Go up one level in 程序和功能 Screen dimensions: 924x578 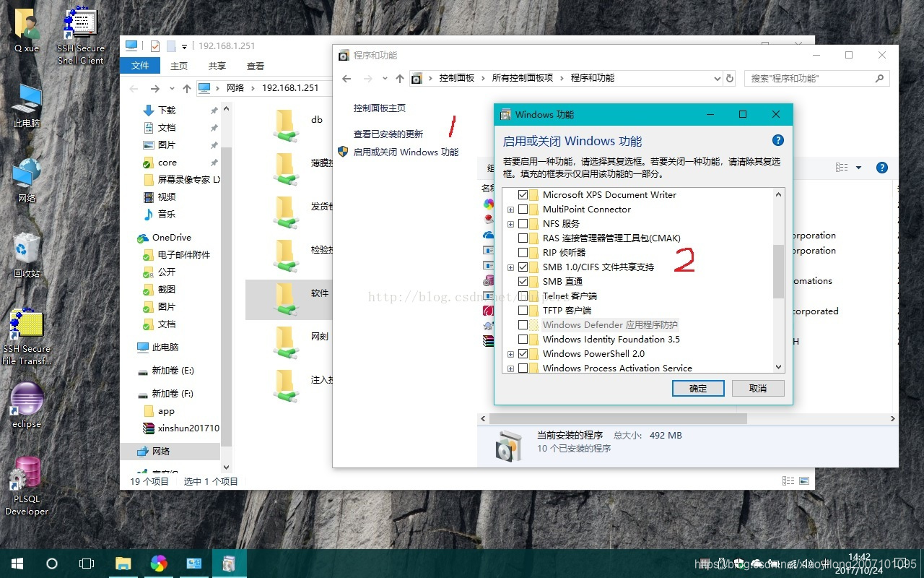coord(399,78)
